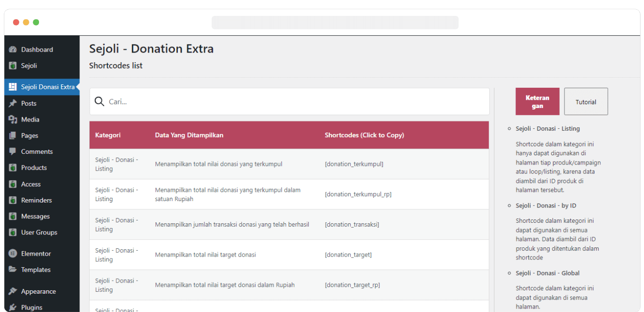Screen dimensions: 644x312
Task: Open Elementor via its sidebar icon
Action: [13, 253]
